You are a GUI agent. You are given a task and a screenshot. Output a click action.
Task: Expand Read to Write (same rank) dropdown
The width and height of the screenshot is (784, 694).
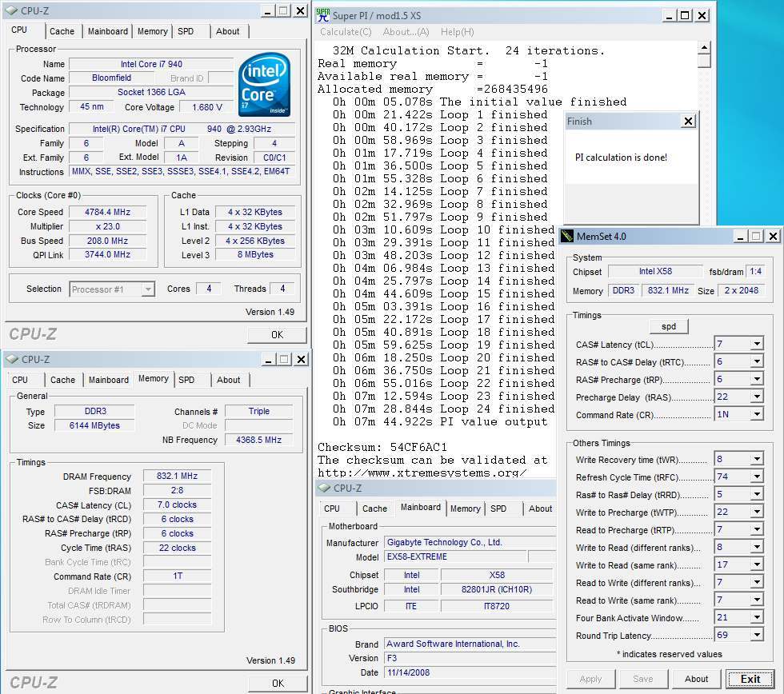coord(757,600)
